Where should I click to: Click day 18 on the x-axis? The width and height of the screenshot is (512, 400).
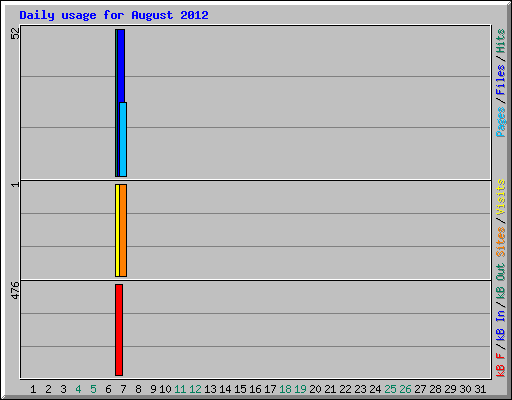[285, 389]
